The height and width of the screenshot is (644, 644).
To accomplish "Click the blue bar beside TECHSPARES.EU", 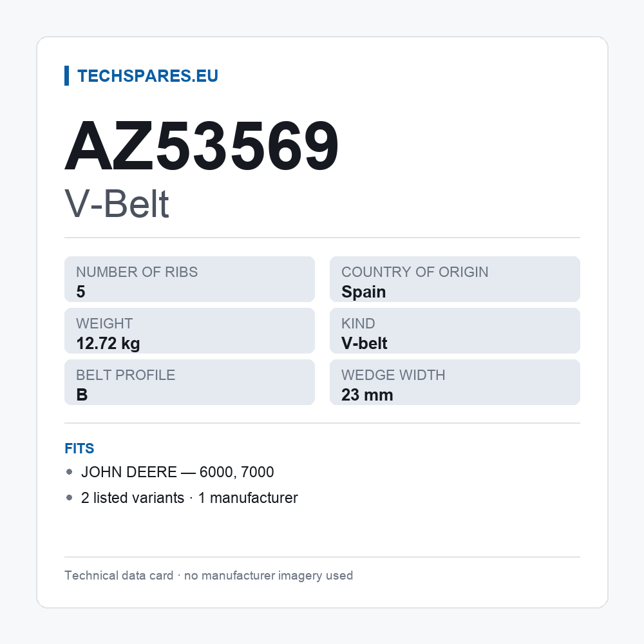I will point(66,75).
